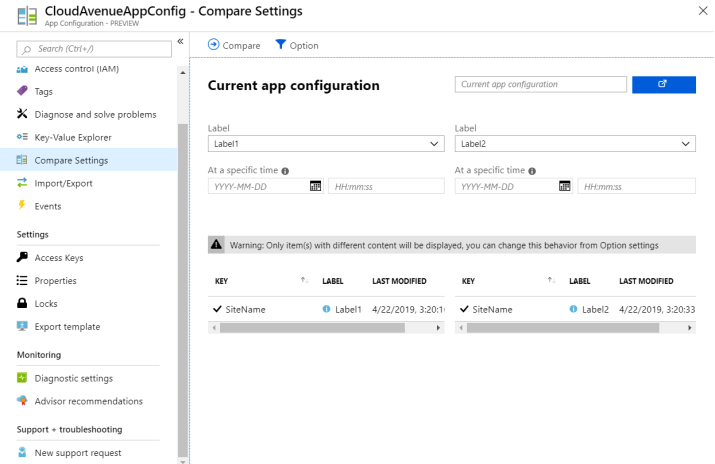Click right table scroll right arrow

(x=689, y=328)
